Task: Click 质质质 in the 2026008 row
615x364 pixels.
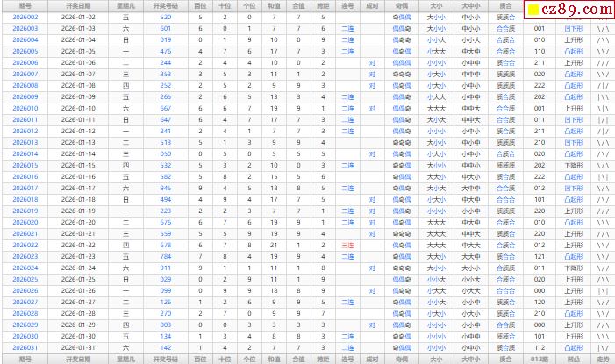Action: tap(505, 85)
